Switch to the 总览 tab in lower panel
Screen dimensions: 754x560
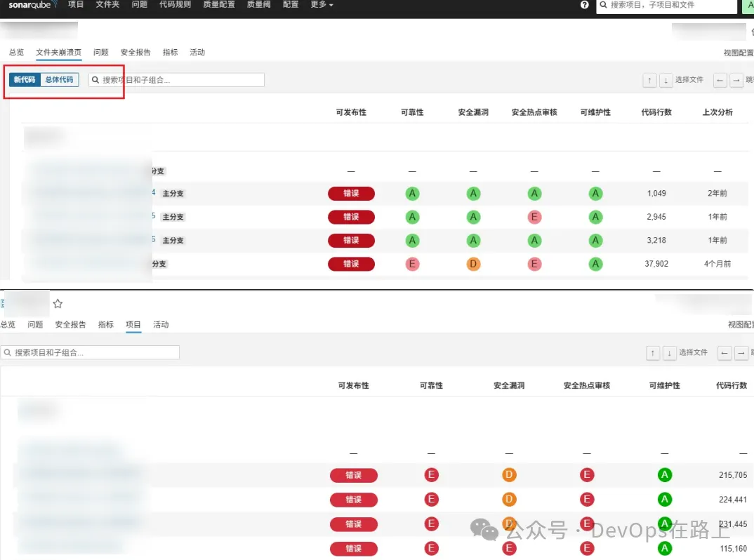(x=8, y=325)
